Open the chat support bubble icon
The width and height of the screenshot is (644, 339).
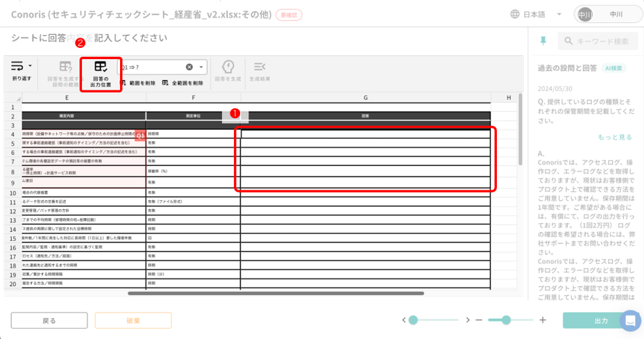(630, 320)
